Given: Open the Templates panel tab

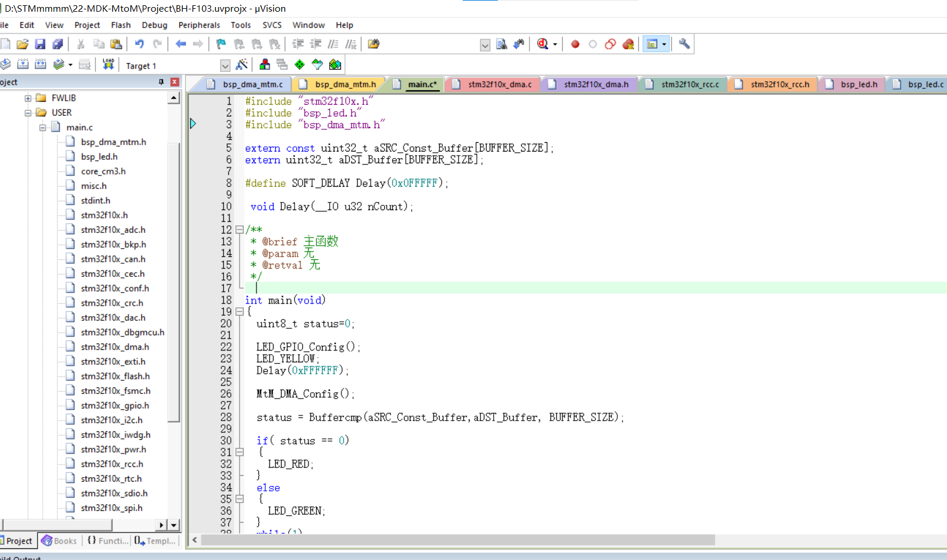Looking at the screenshot, I should click(x=155, y=541).
